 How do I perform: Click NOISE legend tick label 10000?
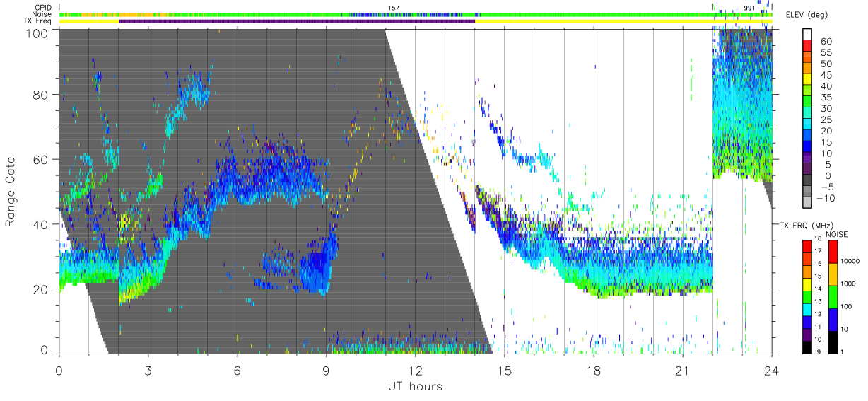click(852, 261)
